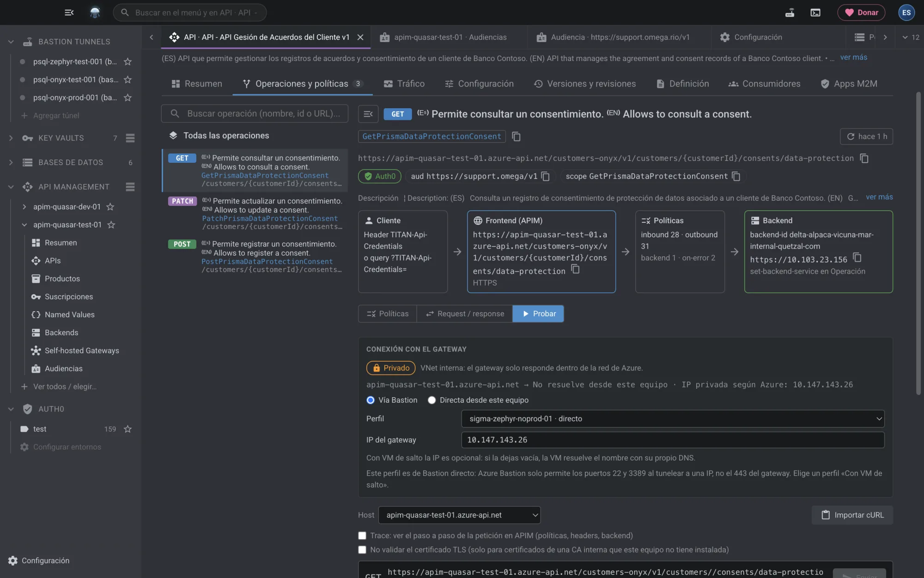
Task: Open the Perfil dropdown sigma-zephyr-noprod-01
Action: [673, 418]
